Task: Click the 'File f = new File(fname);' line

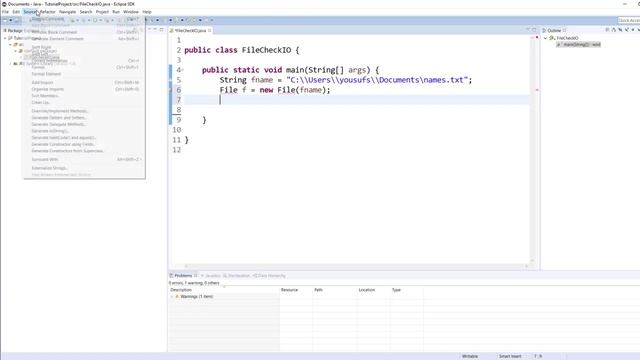Action: tap(275, 90)
